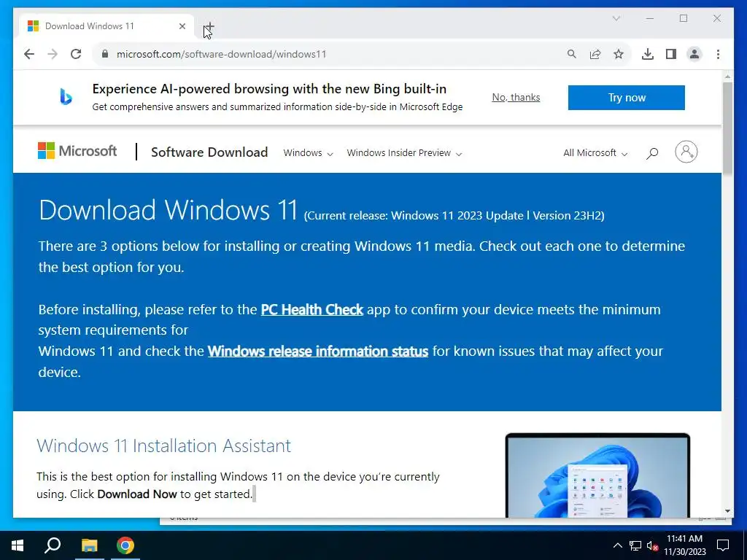Click the Bing logo in the banner
747x560 pixels.
pyautogui.click(x=66, y=97)
